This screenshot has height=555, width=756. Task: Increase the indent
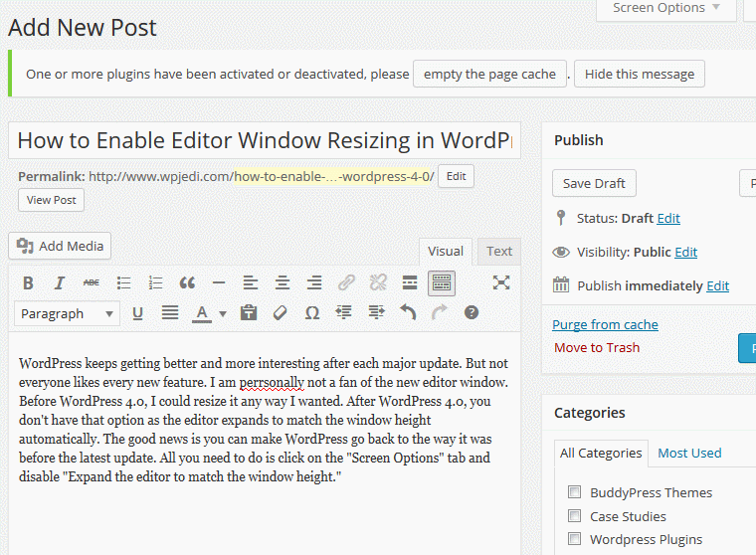pos(376,313)
